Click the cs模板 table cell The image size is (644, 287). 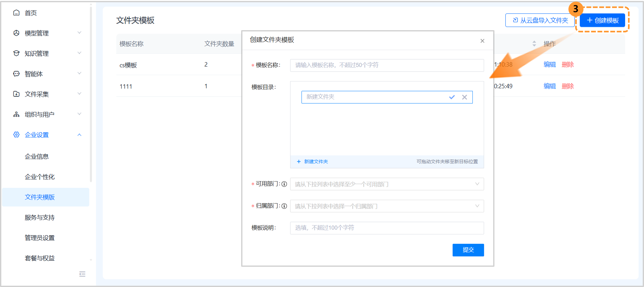point(128,65)
